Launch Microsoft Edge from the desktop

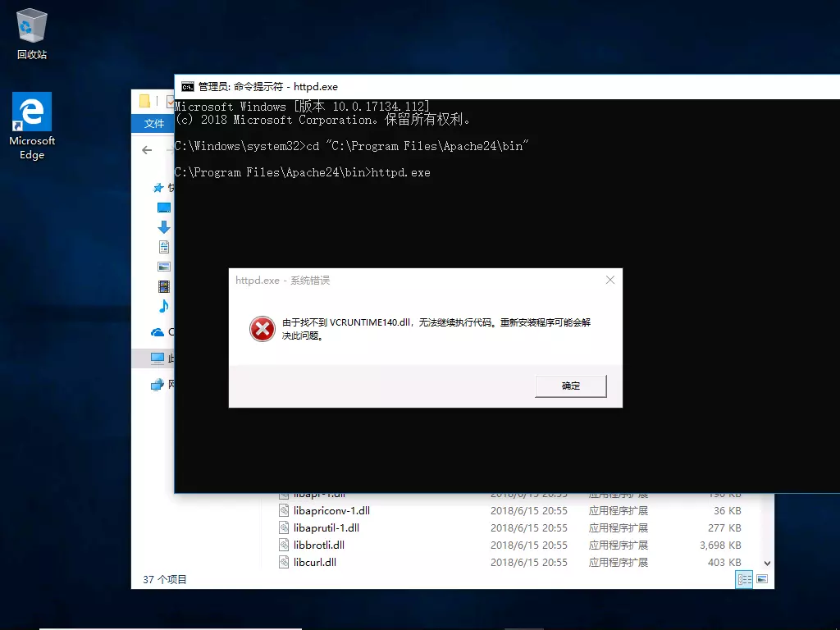coord(32,126)
